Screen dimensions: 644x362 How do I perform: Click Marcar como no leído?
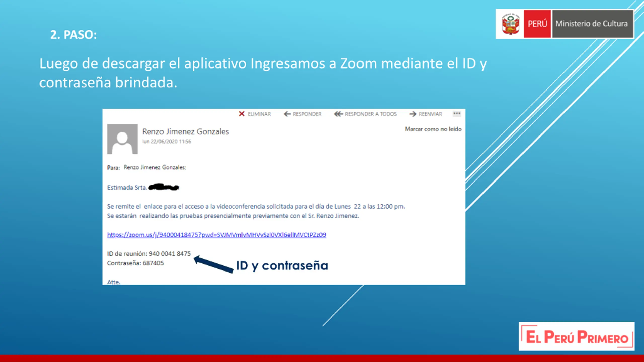tap(433, 129)
